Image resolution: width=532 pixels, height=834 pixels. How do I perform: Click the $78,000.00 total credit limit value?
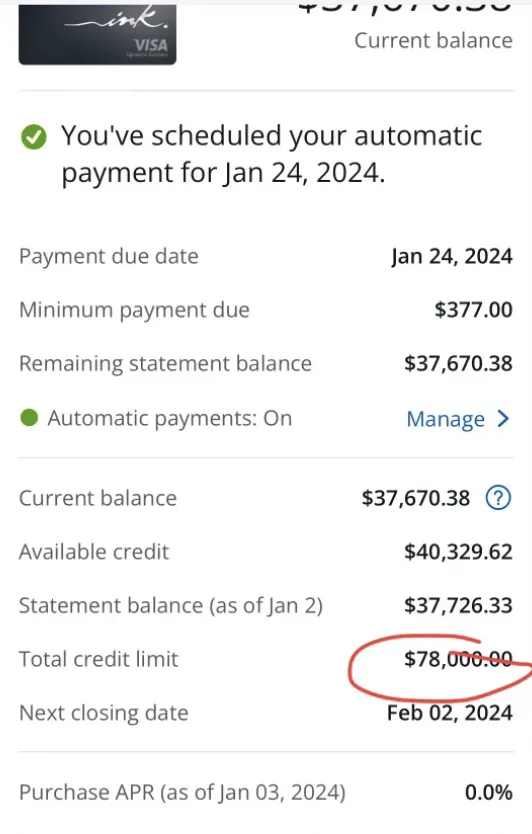(x=458, y=659)
